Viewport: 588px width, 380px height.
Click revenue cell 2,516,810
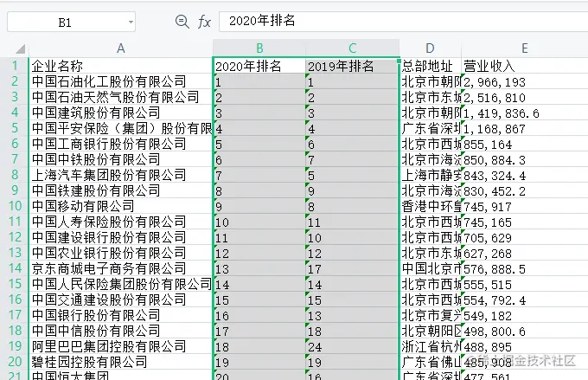(x=525, y=97)
